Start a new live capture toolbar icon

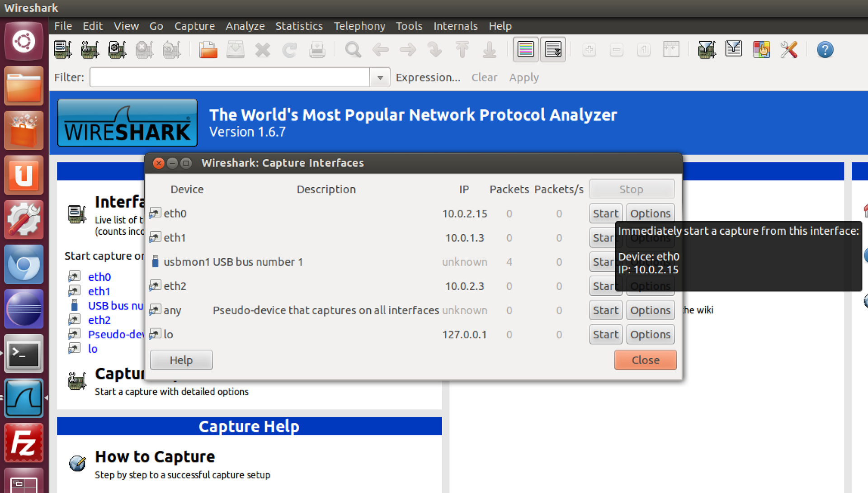point(117,50)
